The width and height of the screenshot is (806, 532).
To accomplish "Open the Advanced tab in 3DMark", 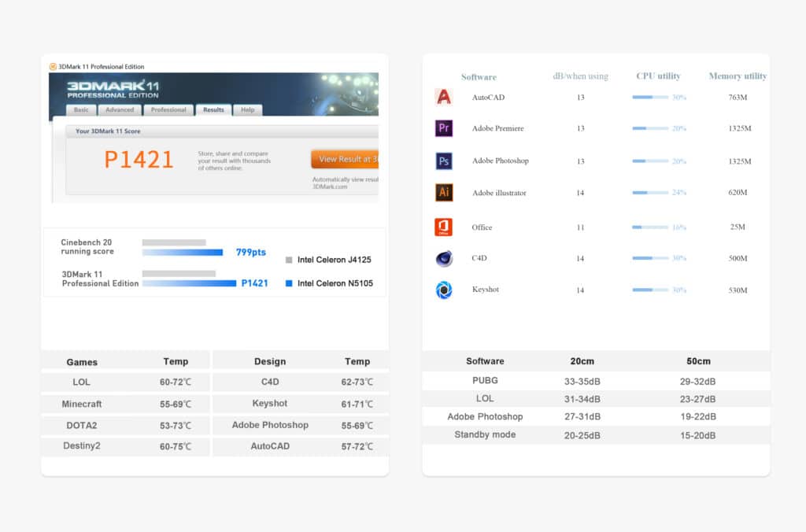I will pos(120,110).
